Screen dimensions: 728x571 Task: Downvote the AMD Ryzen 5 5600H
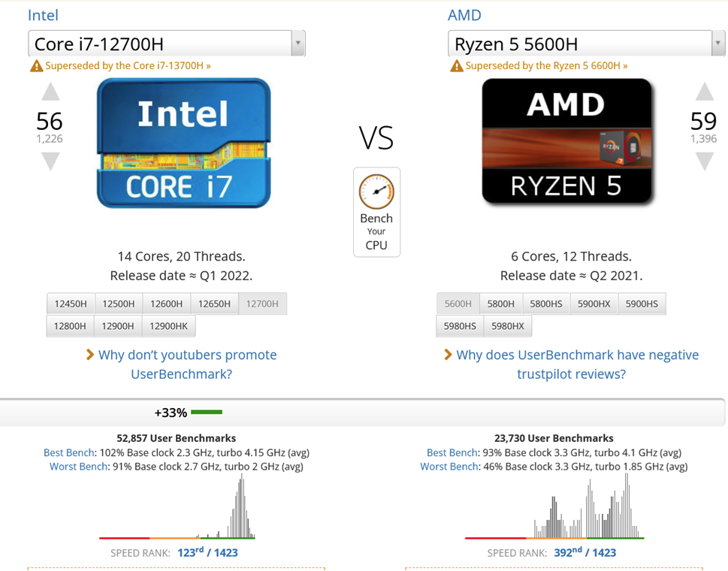704,161
